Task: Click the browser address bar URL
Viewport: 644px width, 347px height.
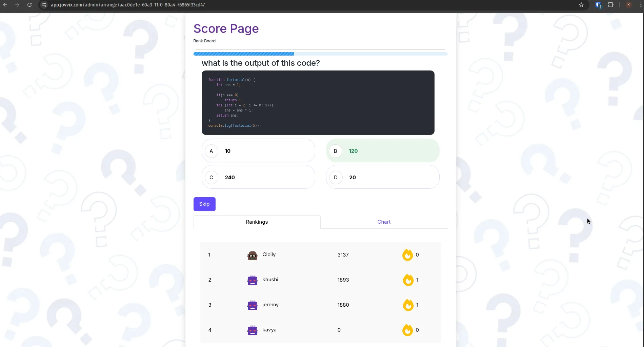Action: (128, 5)
